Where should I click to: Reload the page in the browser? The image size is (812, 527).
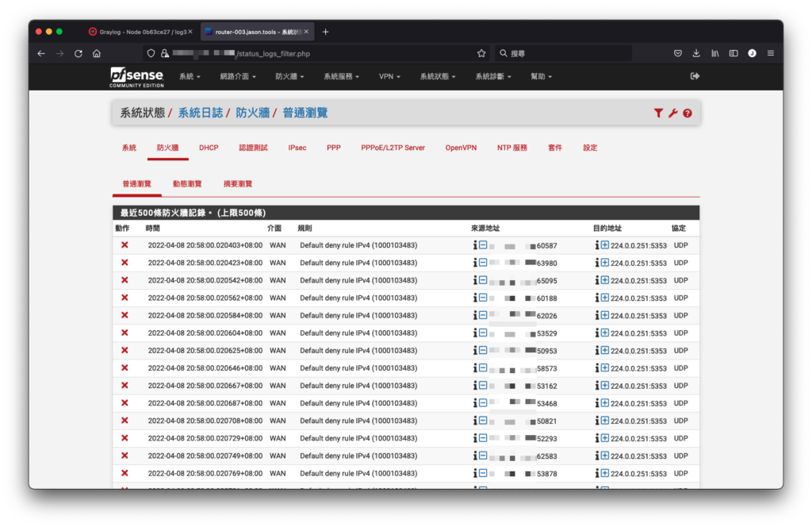pyautogui.click(x=79, y=53)
